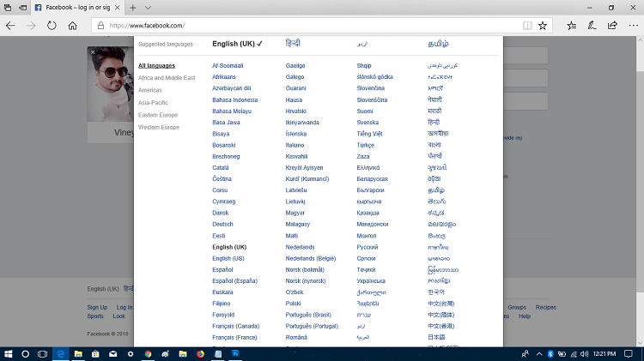Show tabs you've set aside icon
Viewport: 644px width, 361px height.
pyautogui.click(x=8, y=8)
